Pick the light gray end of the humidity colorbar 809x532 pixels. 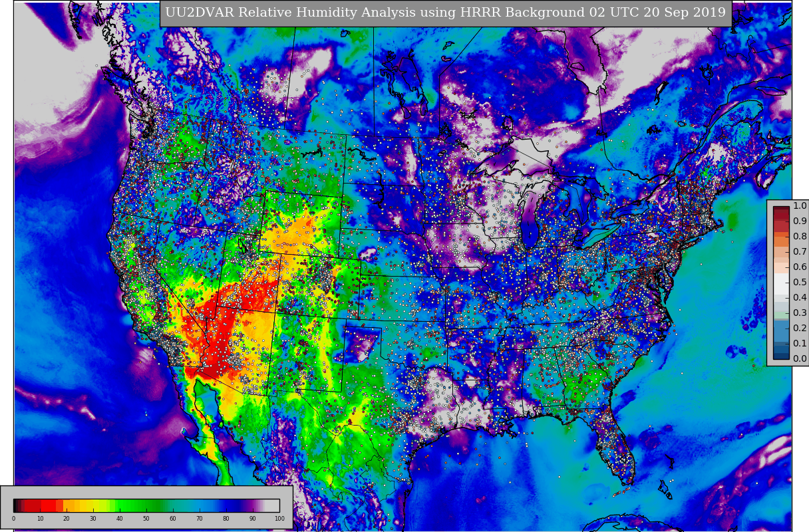pos(272,505)
